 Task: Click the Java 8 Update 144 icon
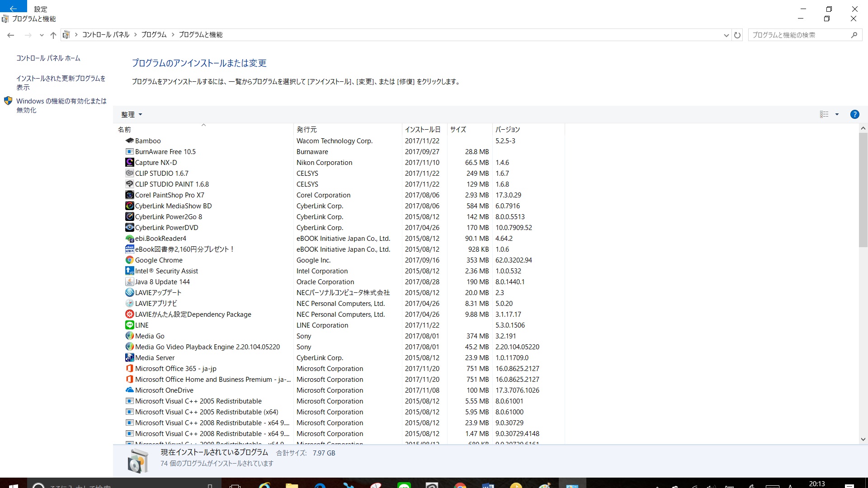129,282
